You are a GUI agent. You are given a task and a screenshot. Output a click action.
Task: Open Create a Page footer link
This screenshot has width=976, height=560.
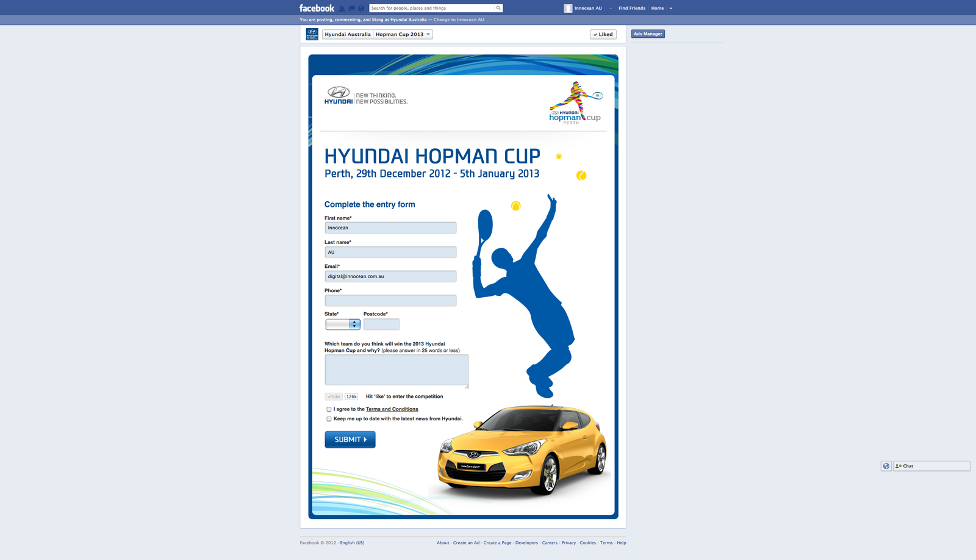point(498,543)
